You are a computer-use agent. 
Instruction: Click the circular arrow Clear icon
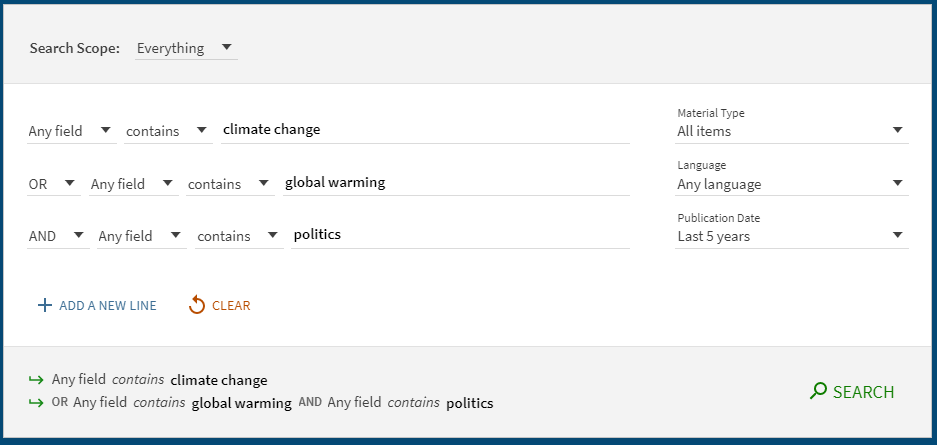(x=197, y=305)
